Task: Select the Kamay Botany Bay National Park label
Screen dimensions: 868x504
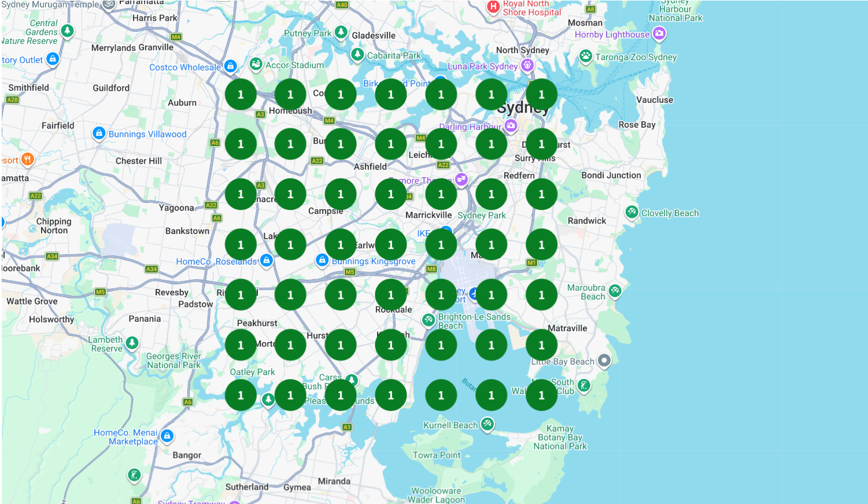Action: pos(560,438)
